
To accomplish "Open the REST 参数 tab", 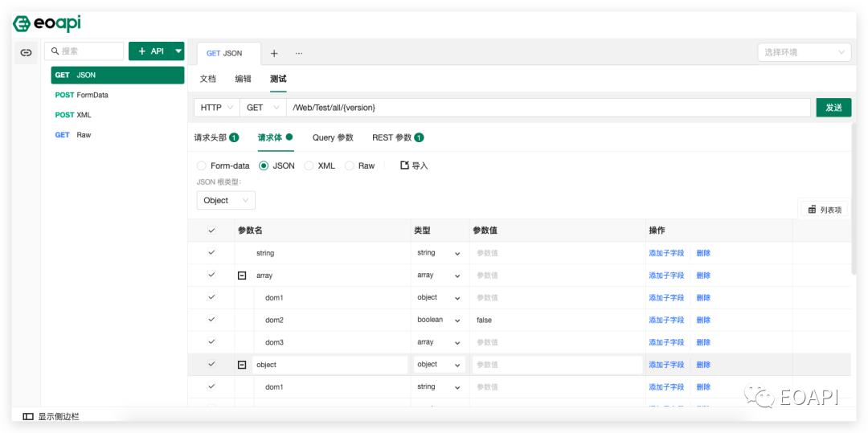I will click(x=398, y=137).
